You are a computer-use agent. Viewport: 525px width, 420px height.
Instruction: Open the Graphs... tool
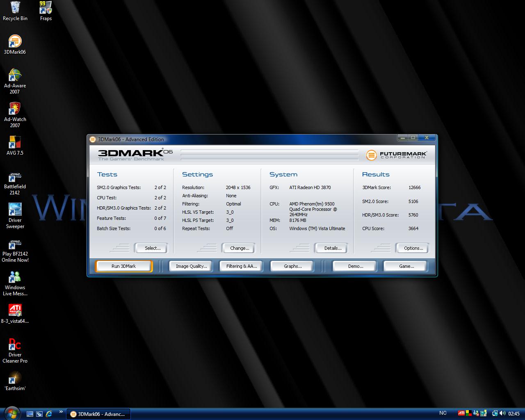292,266
